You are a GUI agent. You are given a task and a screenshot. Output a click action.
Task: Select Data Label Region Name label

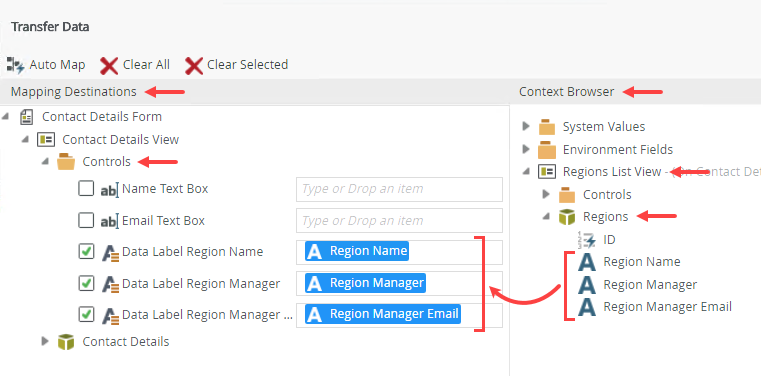click(x=192, y=252)
